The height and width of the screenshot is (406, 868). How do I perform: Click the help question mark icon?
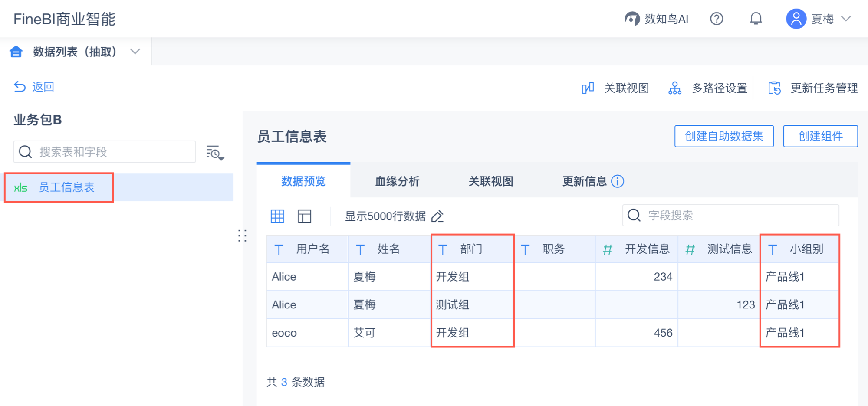tap(717, 19)
